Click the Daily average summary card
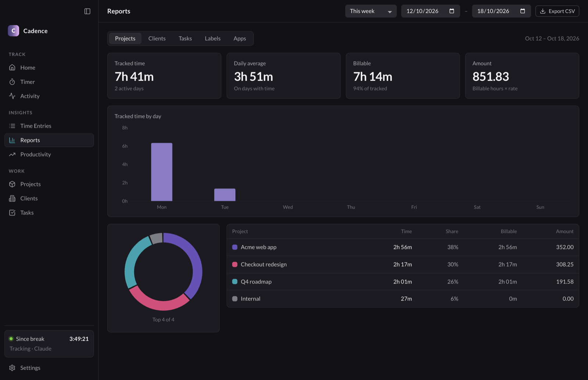Screen dimensions: 588x380 point(284,76)
